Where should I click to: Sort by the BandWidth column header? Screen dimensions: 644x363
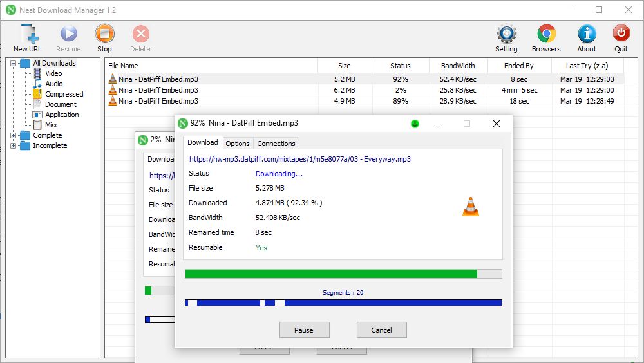[458, 66]
